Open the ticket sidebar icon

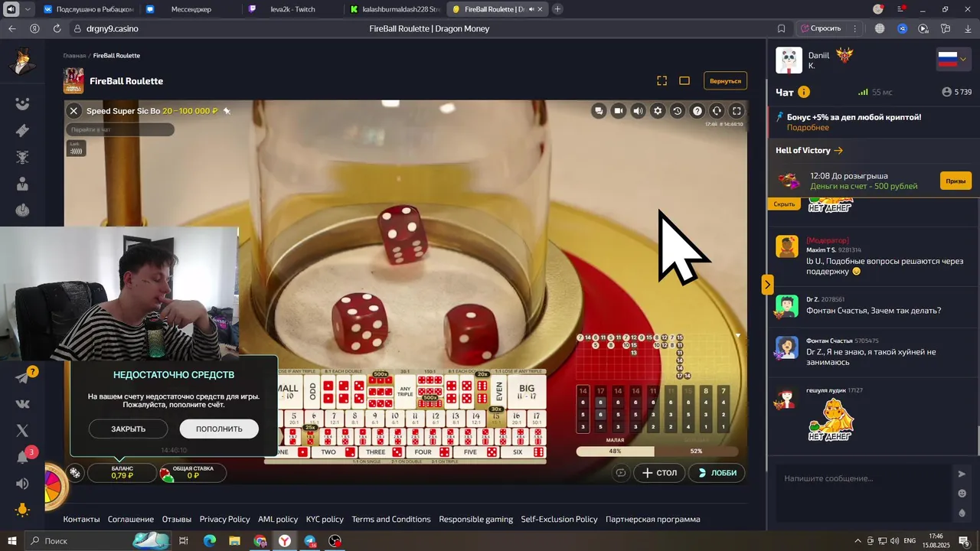[x=22, y=131]
